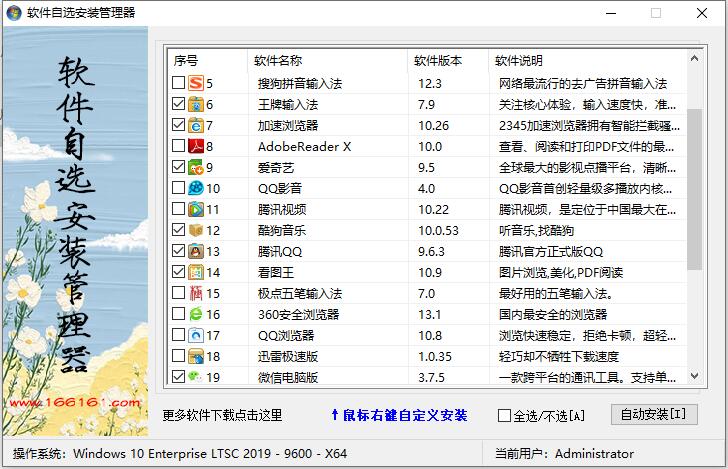Disable the 看图王 checkbox
728x469 pixels.
pyautogui.click(x=178, y=272)
